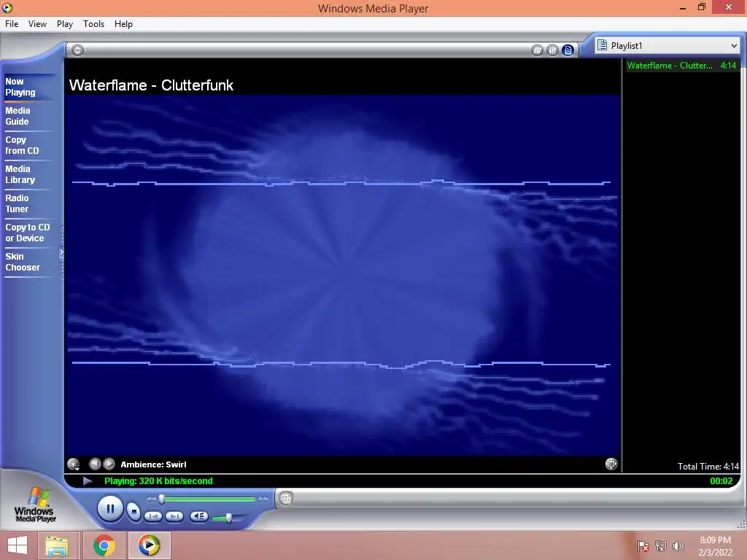Pause the playing track
Screen dimensions: 747x560
[110, 509]
